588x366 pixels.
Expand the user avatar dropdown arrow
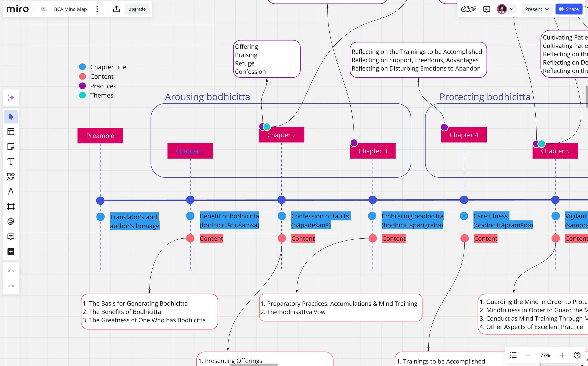point(512,9)
